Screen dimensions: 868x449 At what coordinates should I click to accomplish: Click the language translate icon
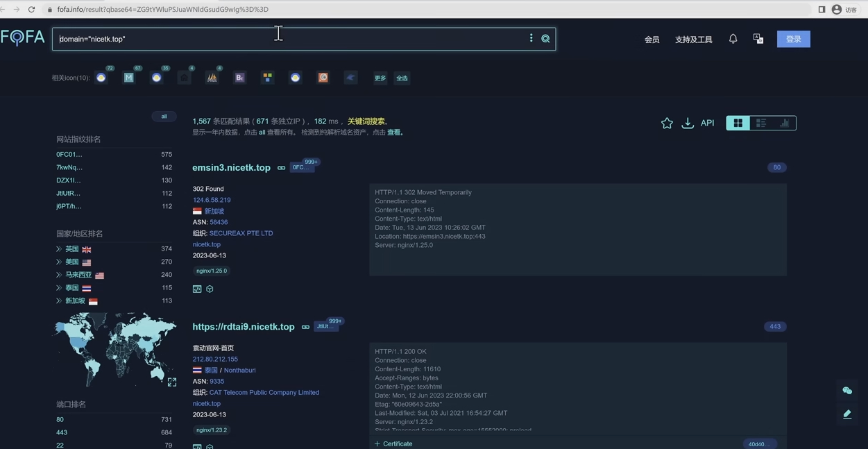(x=758, y=39)
